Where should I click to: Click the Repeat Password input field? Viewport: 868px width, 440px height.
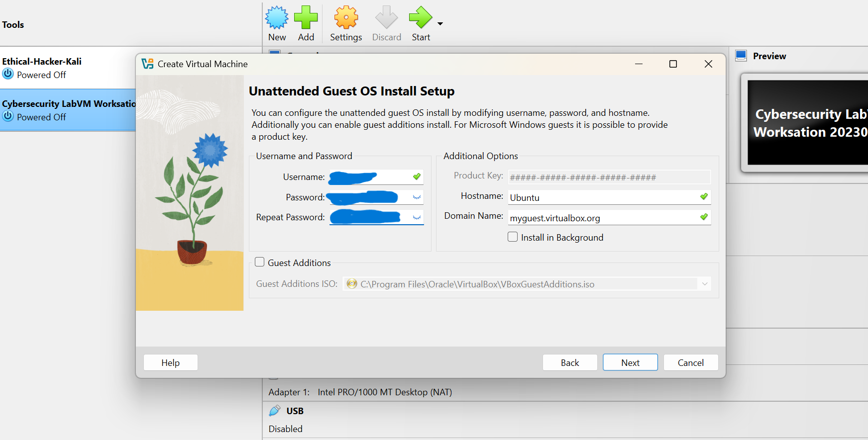376,217
